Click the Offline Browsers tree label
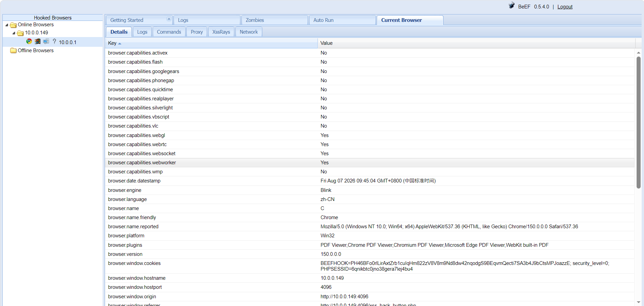Viewport: 644px width, 306px height. tap(36, 50)
